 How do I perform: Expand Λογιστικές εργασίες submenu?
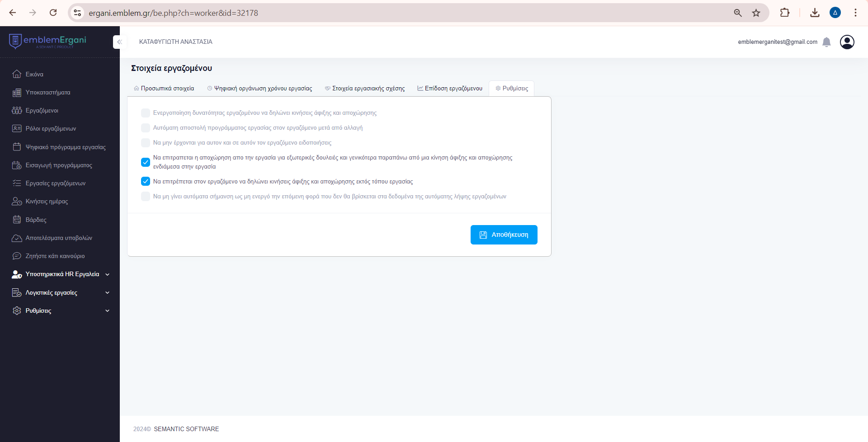coord(62,293)
